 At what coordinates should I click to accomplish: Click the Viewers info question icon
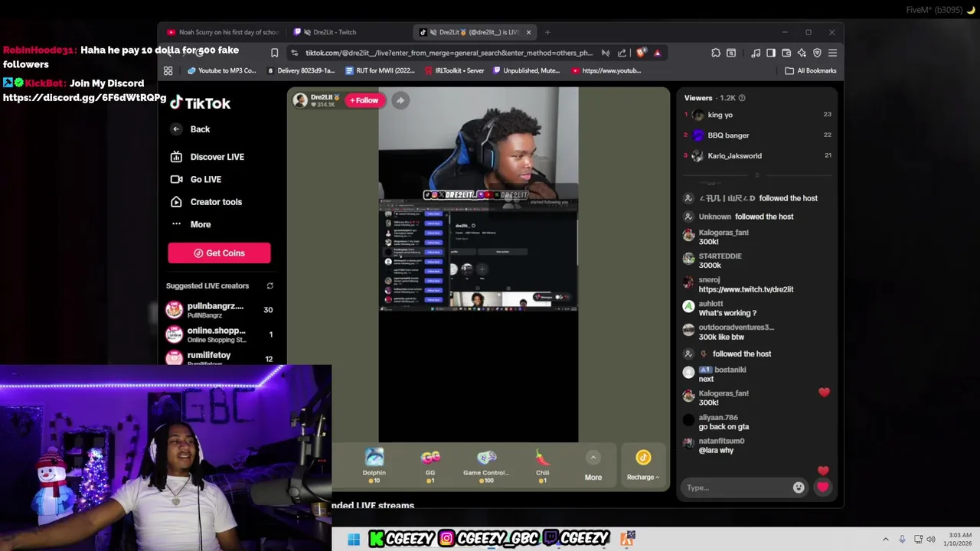(x=741, y=98)
